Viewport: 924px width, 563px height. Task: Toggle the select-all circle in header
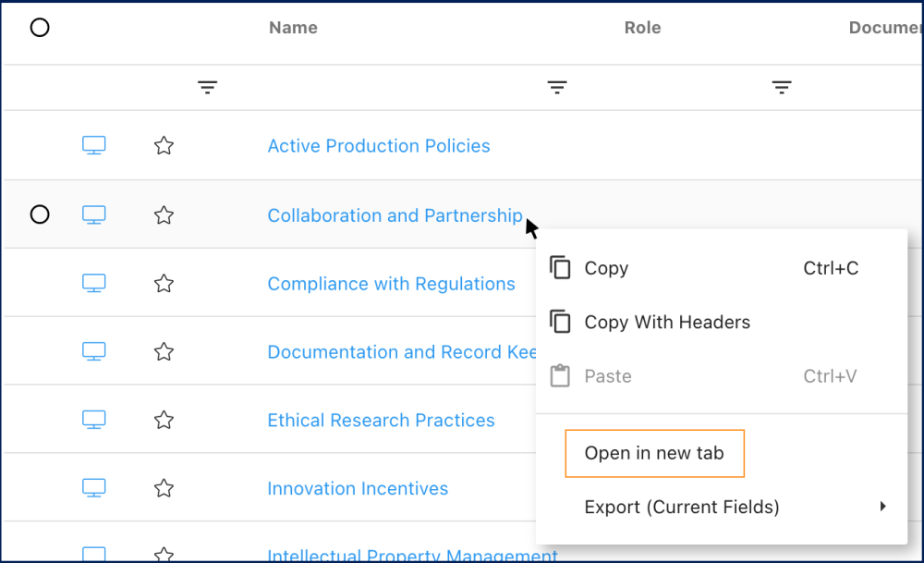coord(40,28)
